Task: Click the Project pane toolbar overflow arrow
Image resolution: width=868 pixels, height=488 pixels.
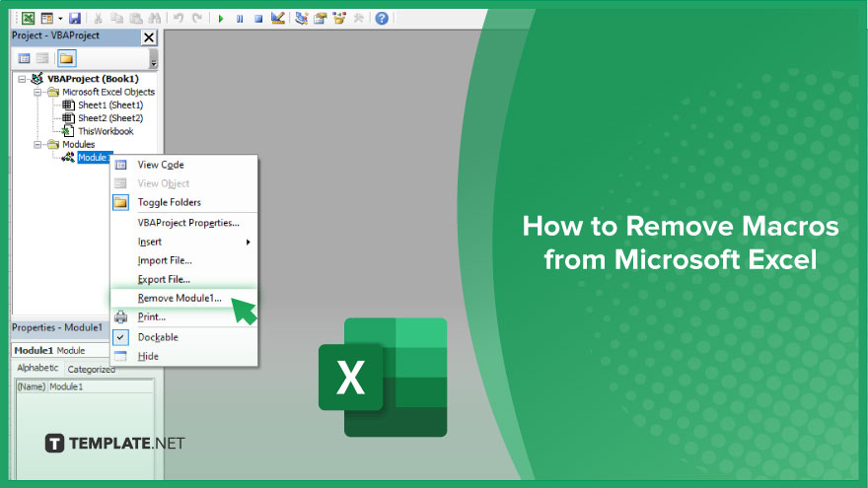Action: (154, 58)
